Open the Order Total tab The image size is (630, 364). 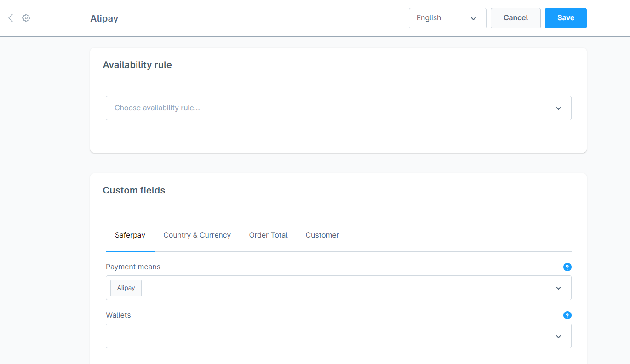coord(268,235)
